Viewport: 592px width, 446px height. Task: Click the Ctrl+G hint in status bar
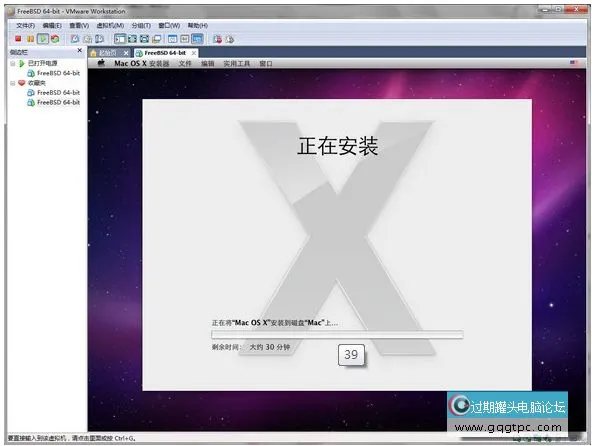pyautogui.click(x=125, y=438)
